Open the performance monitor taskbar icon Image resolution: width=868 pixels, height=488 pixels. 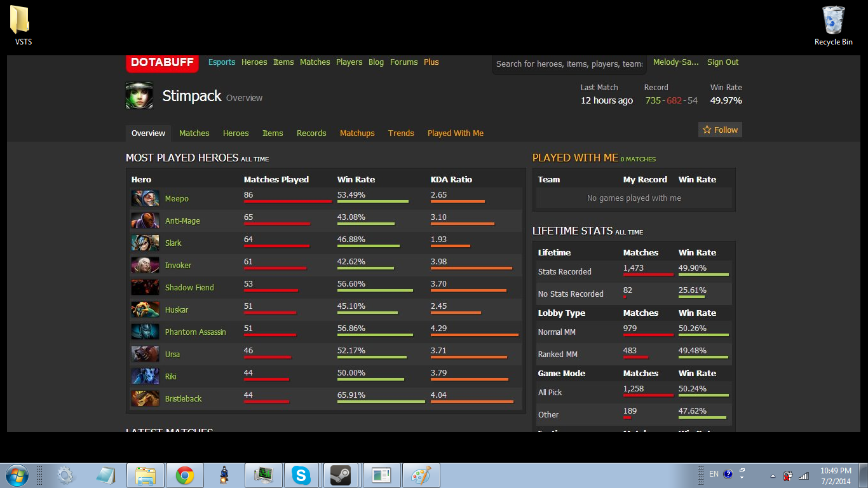[x=263, y=475]
